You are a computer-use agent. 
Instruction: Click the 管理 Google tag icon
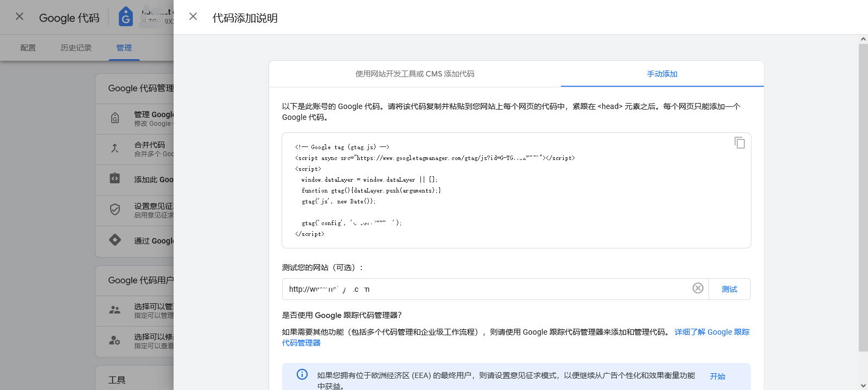(x=115, y=118)
